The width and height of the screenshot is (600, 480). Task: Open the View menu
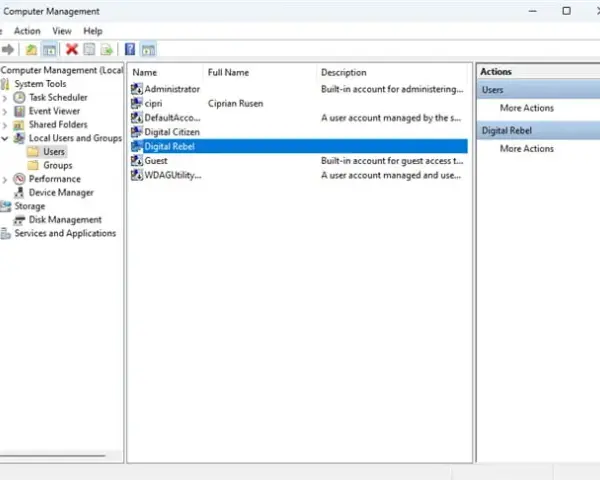(x=62, y=31)
